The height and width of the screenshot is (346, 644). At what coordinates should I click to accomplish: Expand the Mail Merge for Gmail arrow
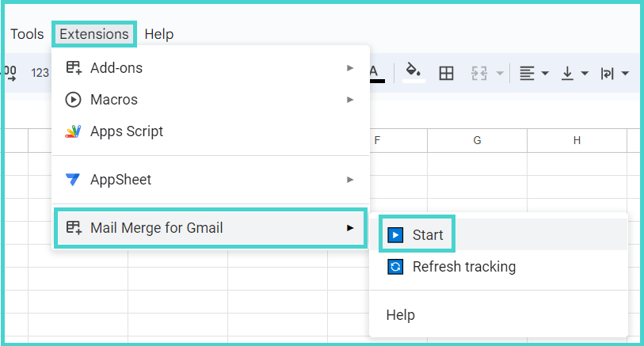350,228
